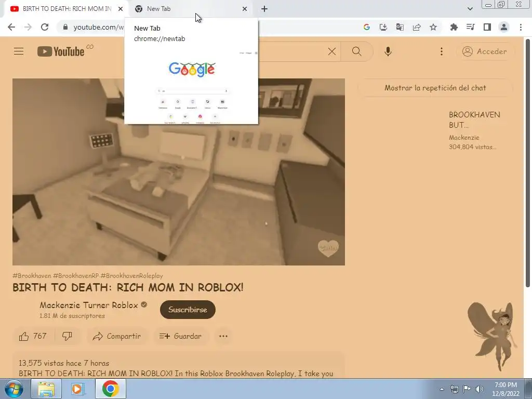The image size is (532, 399).
Task: Close the New Tab browser tab
Action: [245, 9]
